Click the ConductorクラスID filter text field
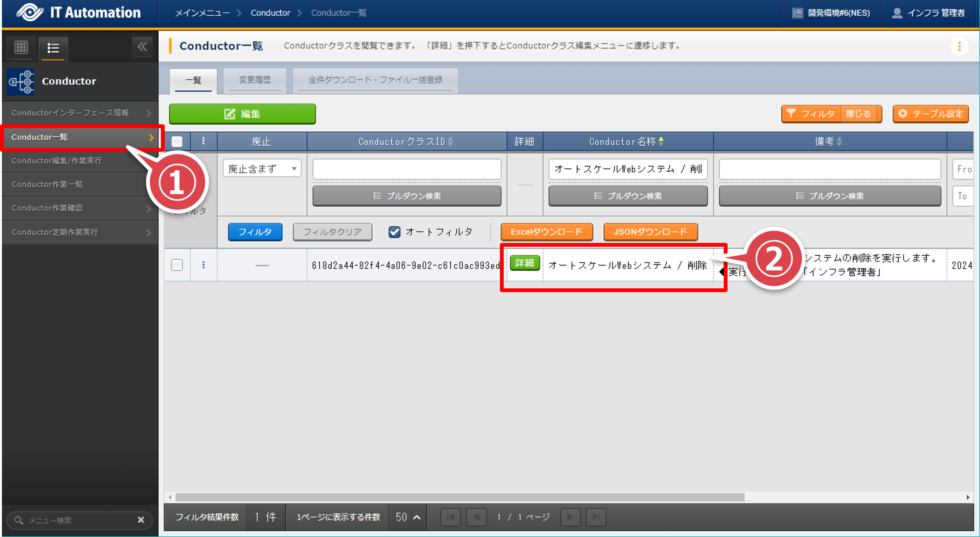This screenshot has height=537, width=980. 406,169
